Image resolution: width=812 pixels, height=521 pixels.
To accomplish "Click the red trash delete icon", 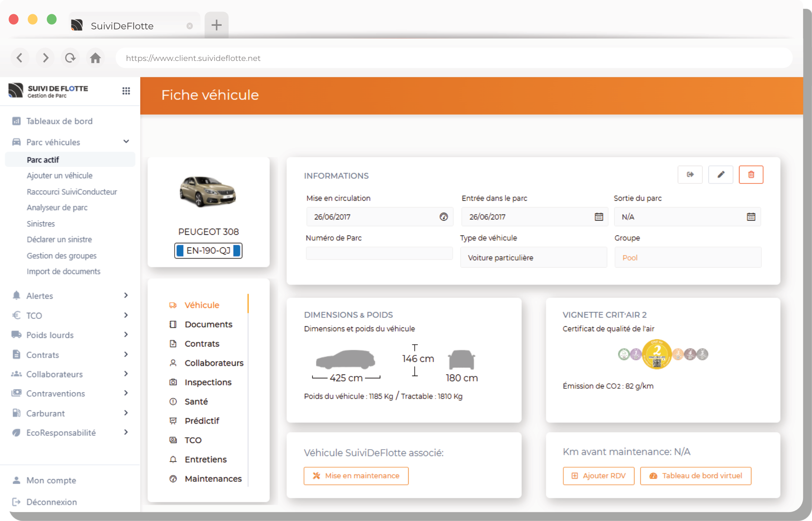I will [x=751, y=175].
